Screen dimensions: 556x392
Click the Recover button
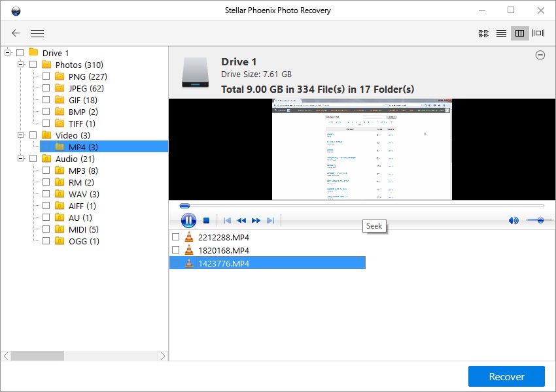pyautogui.click(x=506, y=376)
